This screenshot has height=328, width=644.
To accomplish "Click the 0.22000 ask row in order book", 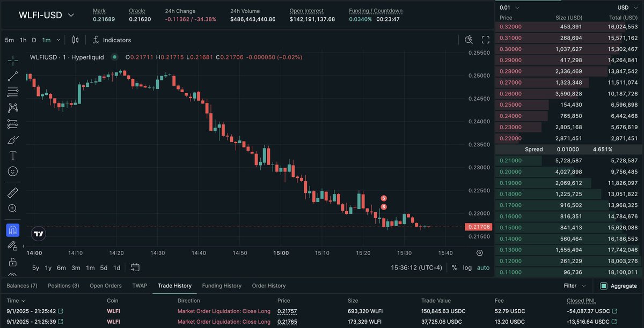I will coord(569,138).
